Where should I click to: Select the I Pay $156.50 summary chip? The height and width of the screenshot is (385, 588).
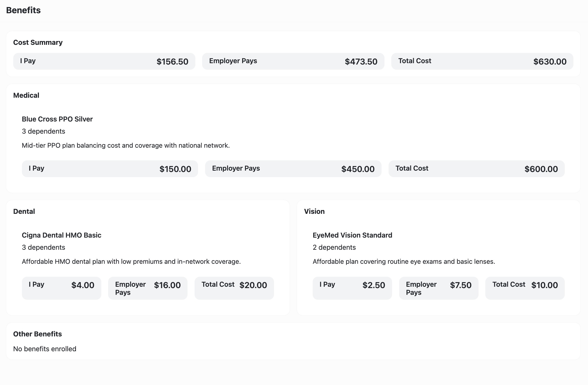click(104, 61)
